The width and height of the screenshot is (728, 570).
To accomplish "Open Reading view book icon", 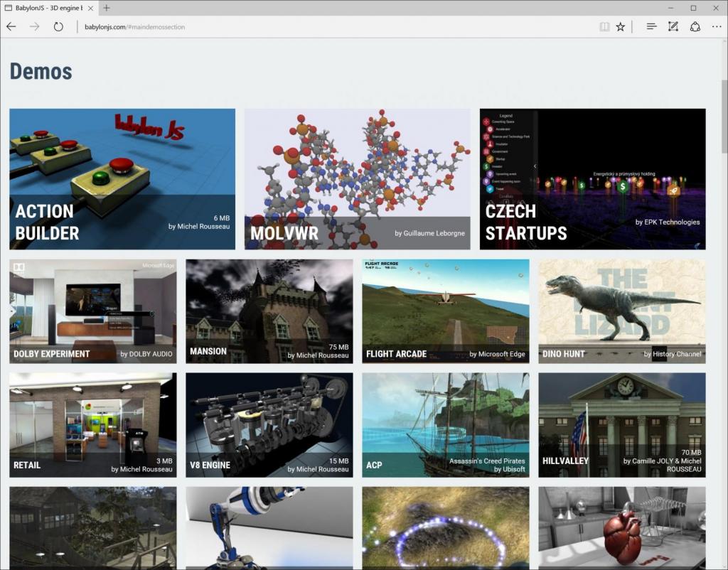I will (x=604, y=26).
